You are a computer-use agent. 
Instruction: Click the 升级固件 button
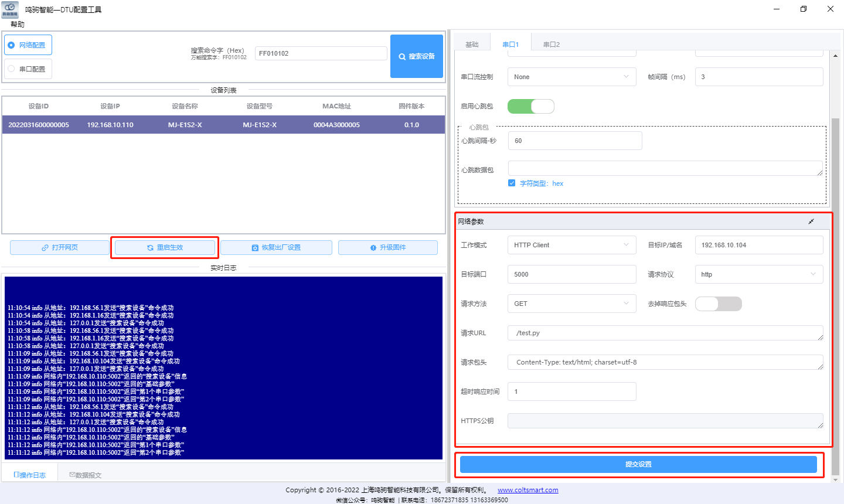(388, 248)
